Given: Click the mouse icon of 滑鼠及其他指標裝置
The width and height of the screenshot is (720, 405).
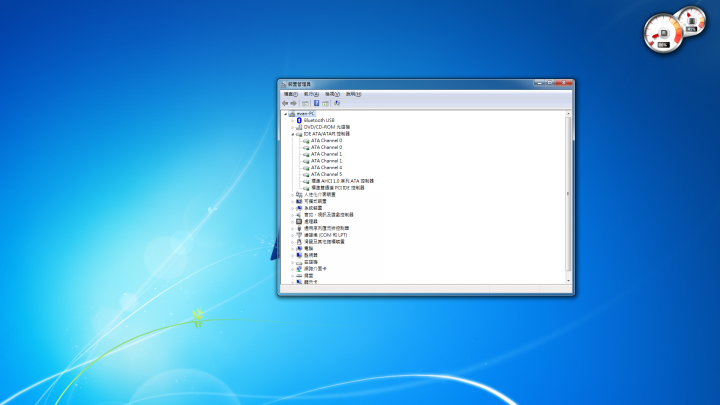Looking at the screenshot, I should tap(299, 242).
